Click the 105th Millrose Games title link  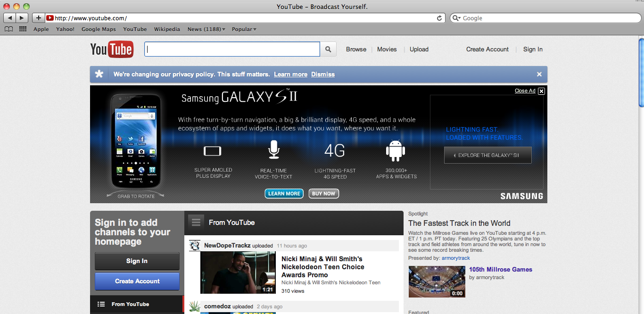click(501, 270)
